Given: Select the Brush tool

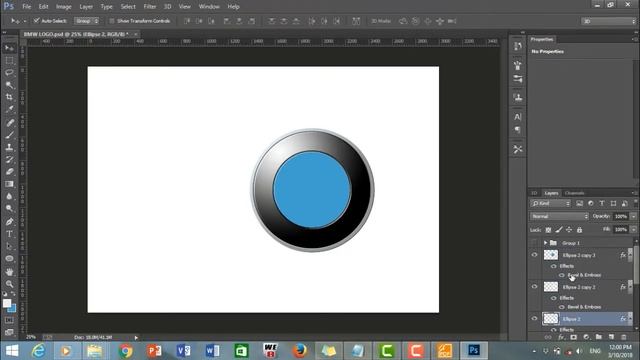Looking at the screenshot, I should [x=9, y=135].
